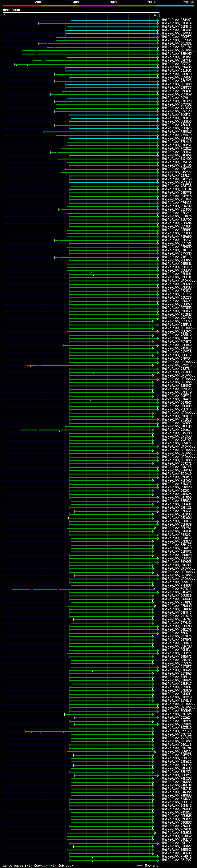Screen dimensions: 197x868
Task: Open hit UniRef100_Q9FFC7
Action: (177, 88)
